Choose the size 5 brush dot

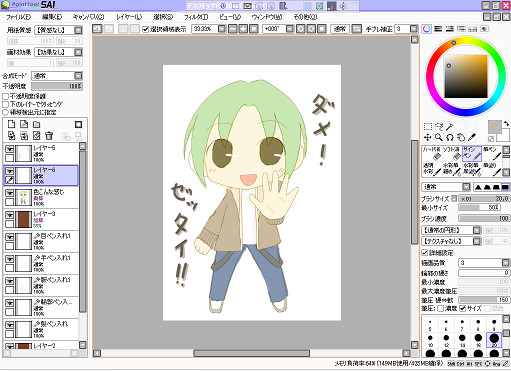click(x=430, y=324)
